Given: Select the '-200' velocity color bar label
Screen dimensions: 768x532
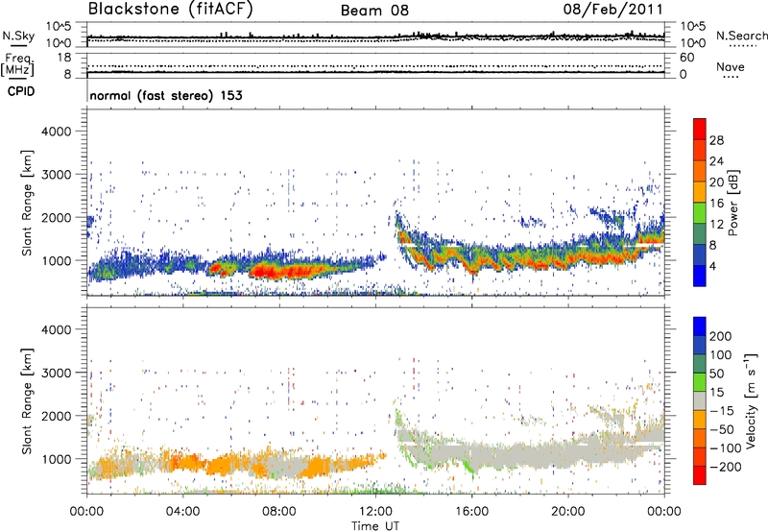Looking at the screenshot, I should point(726,467).
